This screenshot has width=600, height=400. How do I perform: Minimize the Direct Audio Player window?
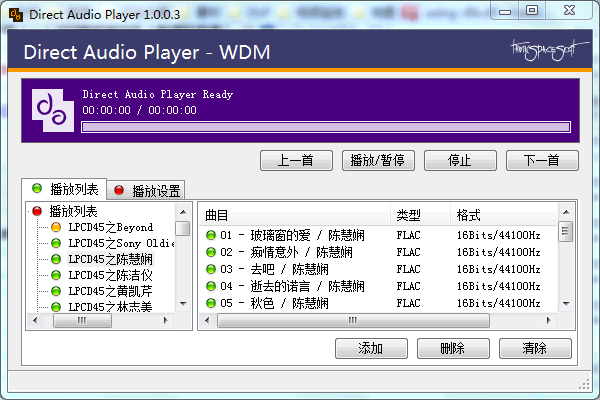pyautogui.click(x=505, y=11)
